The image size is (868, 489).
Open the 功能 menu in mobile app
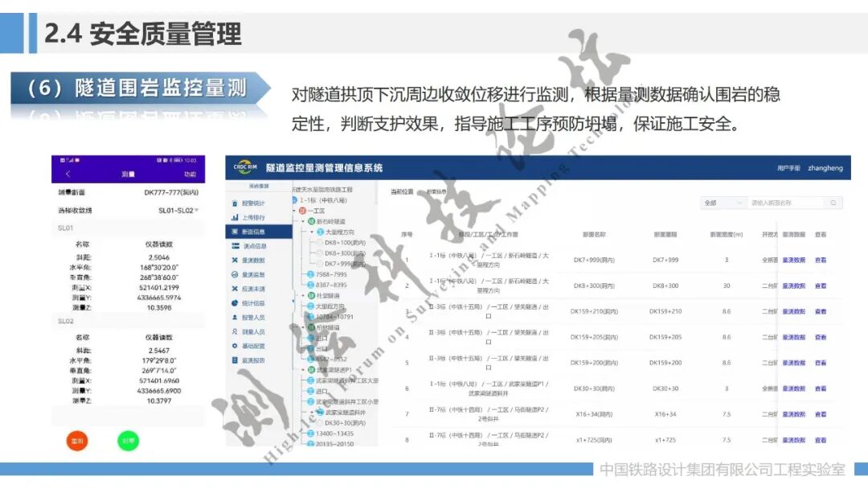(x=191, y=174)
